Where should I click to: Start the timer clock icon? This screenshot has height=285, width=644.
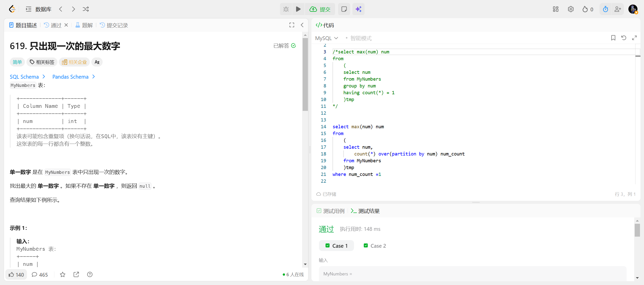point(605,9)
